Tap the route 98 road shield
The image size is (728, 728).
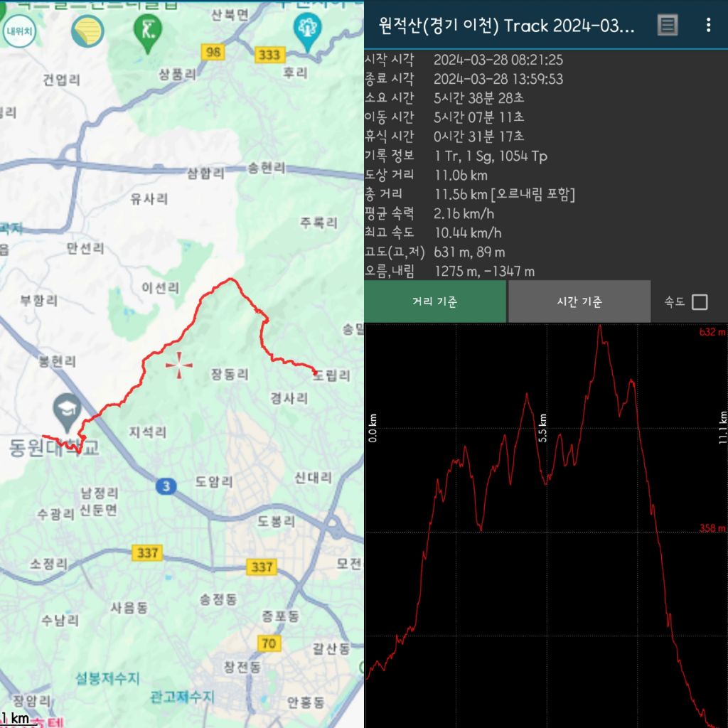(x=213, y=51)
